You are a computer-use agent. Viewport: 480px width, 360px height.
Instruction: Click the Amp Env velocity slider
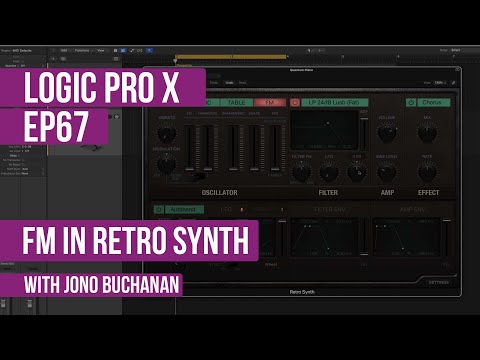pos(447,237)
